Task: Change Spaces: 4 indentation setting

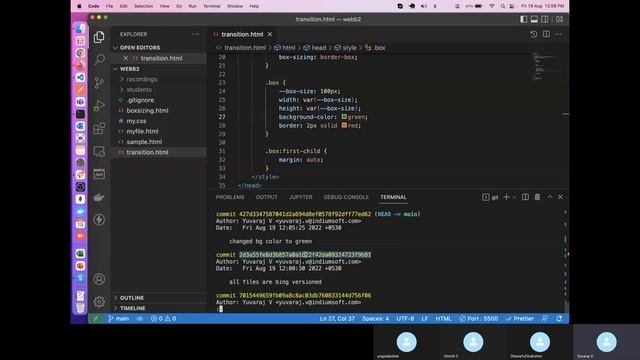Action: [x=376, y=319]
